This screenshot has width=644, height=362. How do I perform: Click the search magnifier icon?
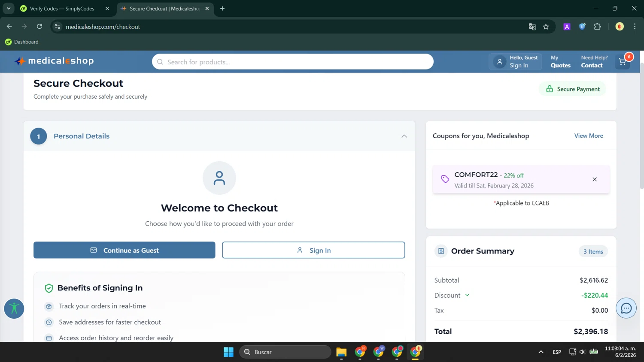(160, 62)
